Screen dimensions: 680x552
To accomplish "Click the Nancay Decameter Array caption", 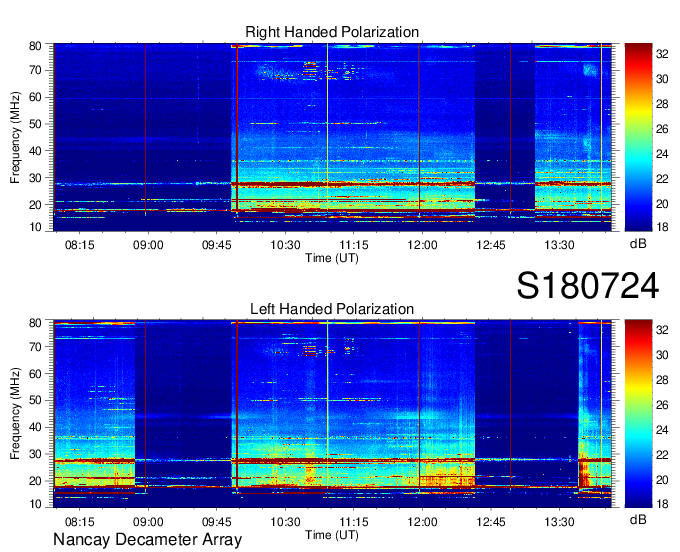I will tap(147, 540).
